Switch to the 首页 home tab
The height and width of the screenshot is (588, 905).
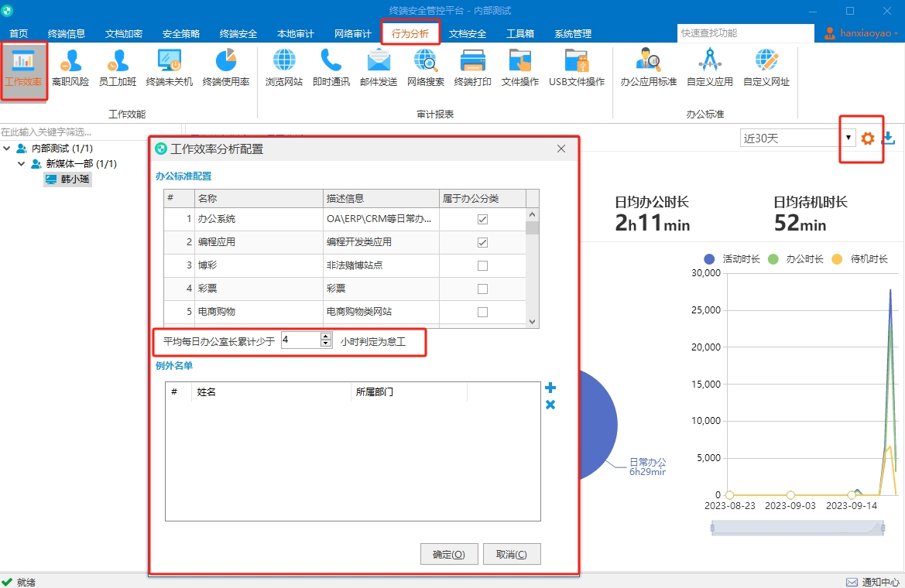click(19, 33)
